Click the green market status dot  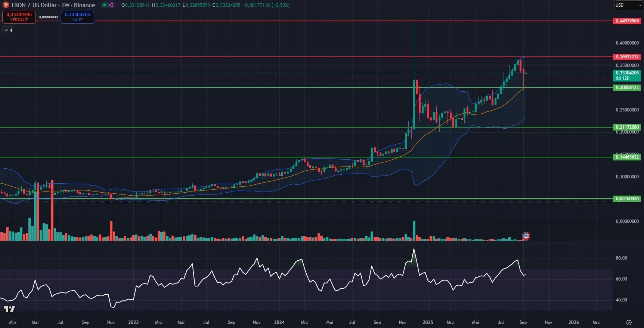104,5
